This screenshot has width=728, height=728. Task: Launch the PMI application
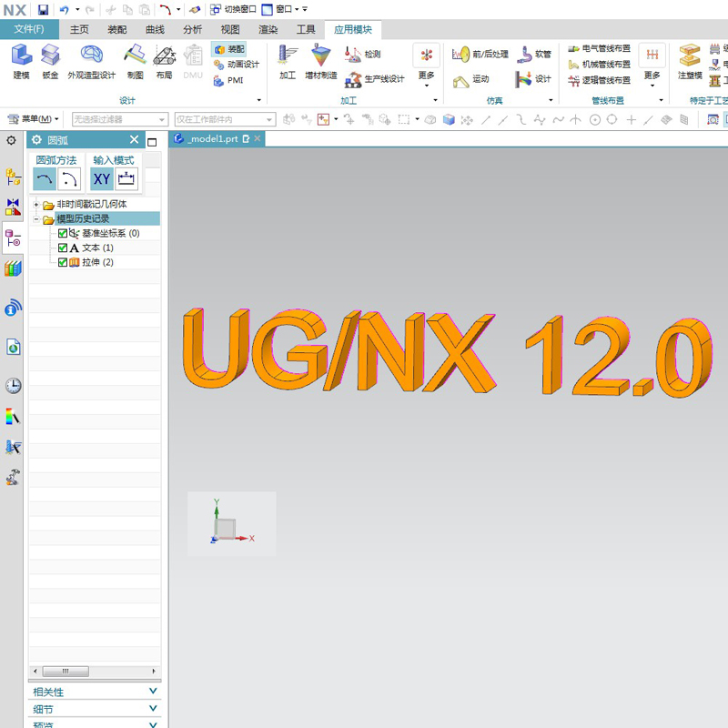tap(228, 80)
